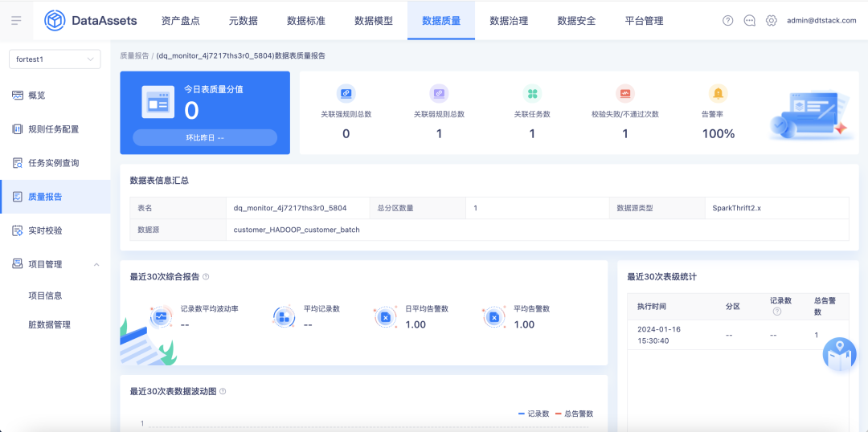Toggle the 总告警数 legend series
This screenshot has height=432, width=868.
point(574,414)
